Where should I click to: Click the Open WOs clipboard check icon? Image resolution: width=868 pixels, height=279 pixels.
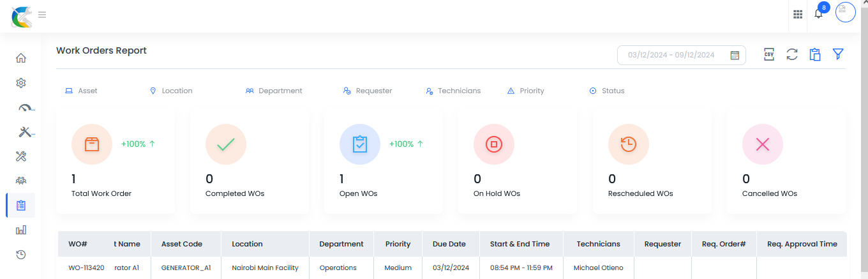point(360,144)
